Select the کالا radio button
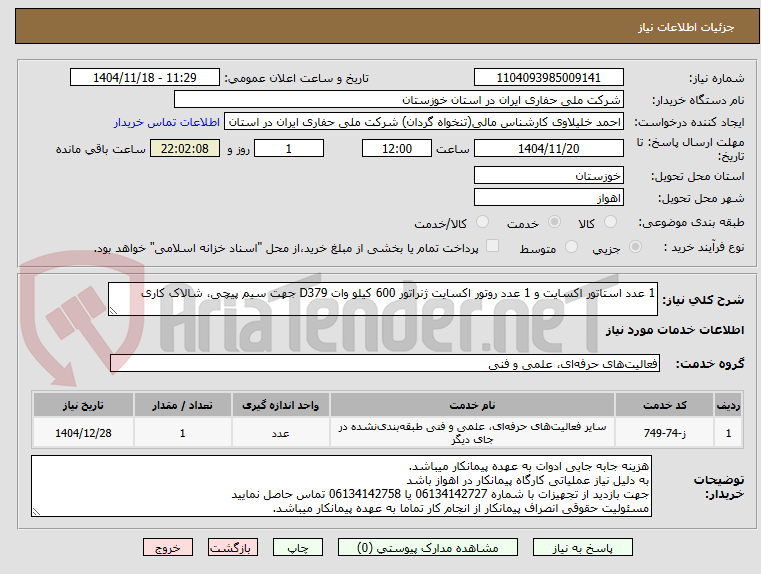761x574 pixels. [610, 222]
